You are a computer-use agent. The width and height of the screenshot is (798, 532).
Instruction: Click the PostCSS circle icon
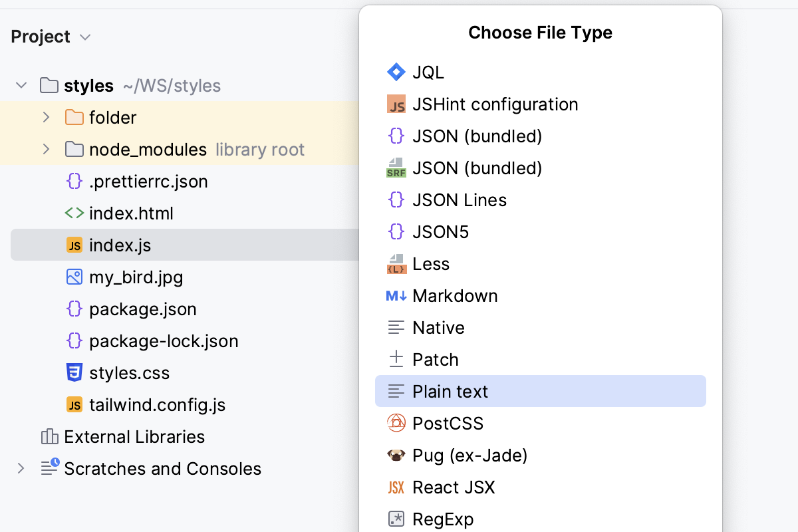point(396,423)
